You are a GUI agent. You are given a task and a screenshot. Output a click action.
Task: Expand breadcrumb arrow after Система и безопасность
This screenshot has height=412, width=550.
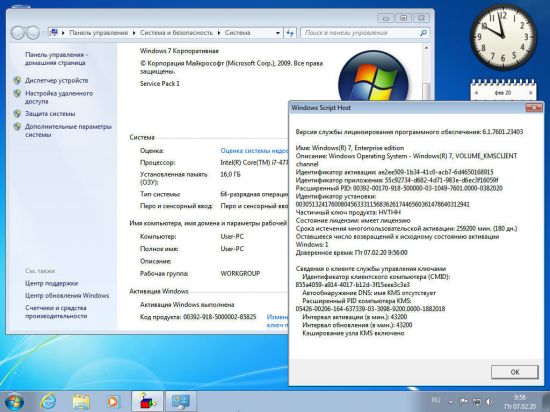219,33
